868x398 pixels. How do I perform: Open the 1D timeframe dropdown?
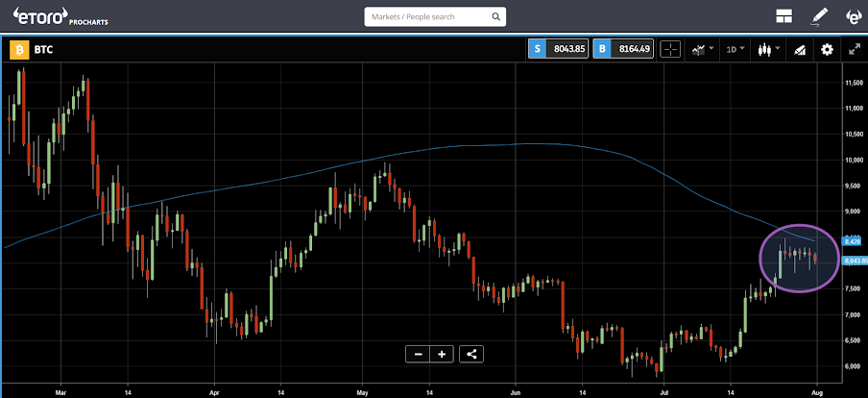pos(735,49)
